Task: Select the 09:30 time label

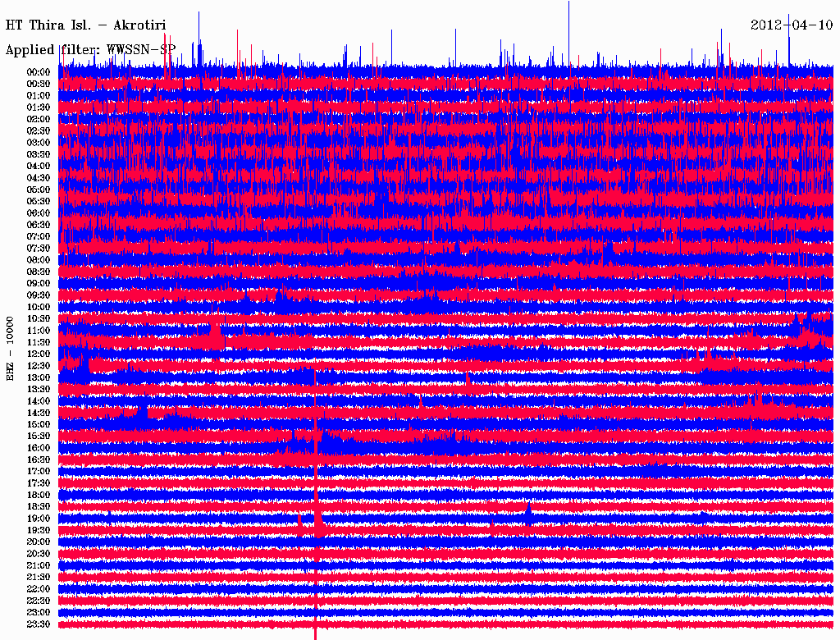Action: 39,295
